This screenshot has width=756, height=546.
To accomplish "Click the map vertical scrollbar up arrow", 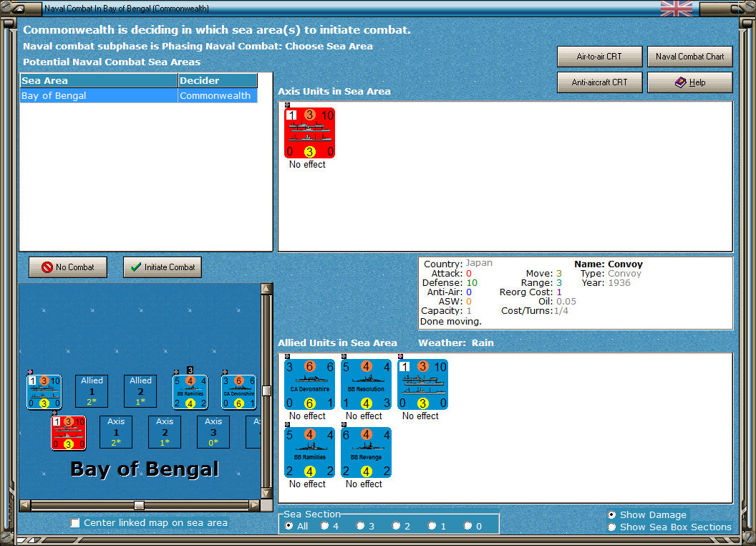I will tap(266, 289).
